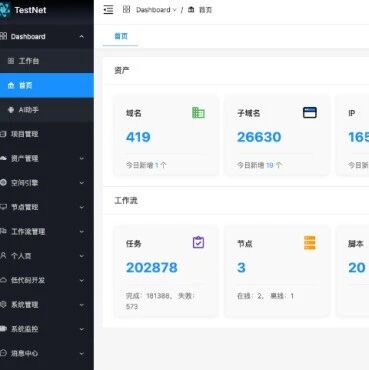Screen dimensions: 369x370
Task: Click the 工作流管理 sidebar icon
Action: (x=3, y=231)
